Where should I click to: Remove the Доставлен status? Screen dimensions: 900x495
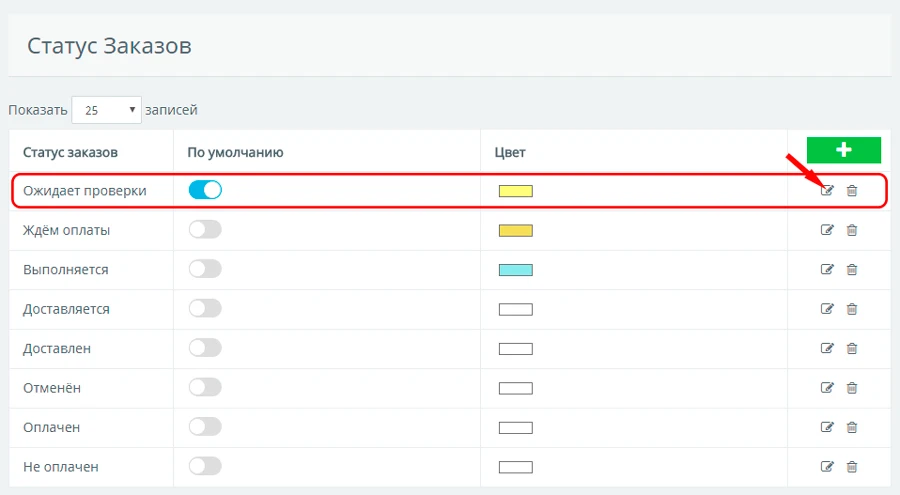852,348
